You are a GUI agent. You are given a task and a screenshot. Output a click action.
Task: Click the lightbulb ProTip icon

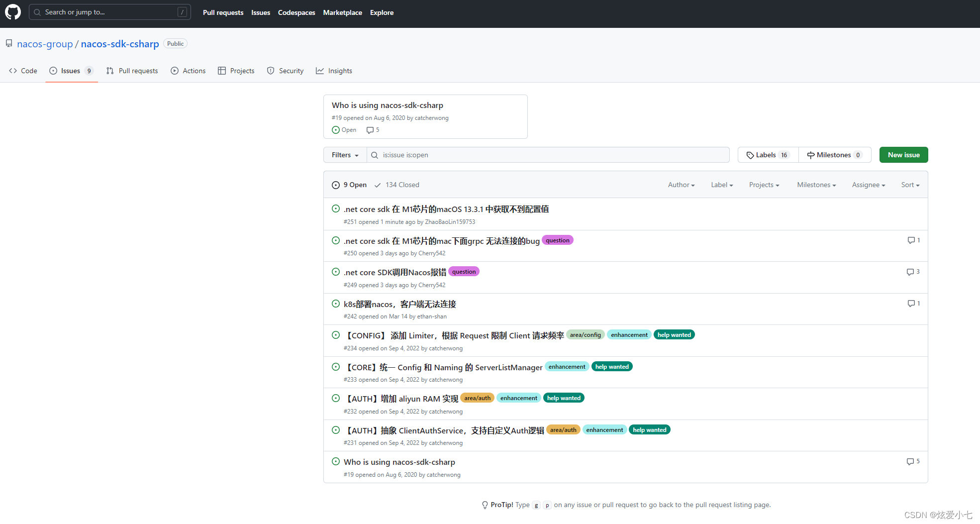click(x=485, y=505)
